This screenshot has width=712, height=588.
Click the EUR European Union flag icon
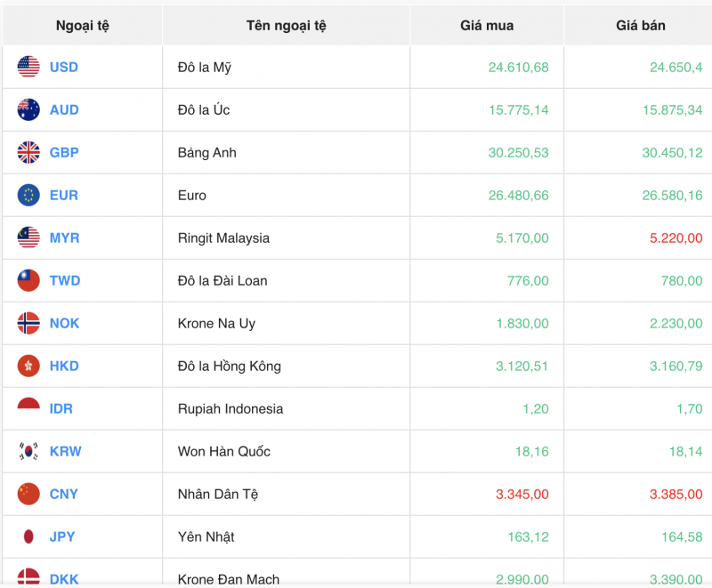point(27,195)
